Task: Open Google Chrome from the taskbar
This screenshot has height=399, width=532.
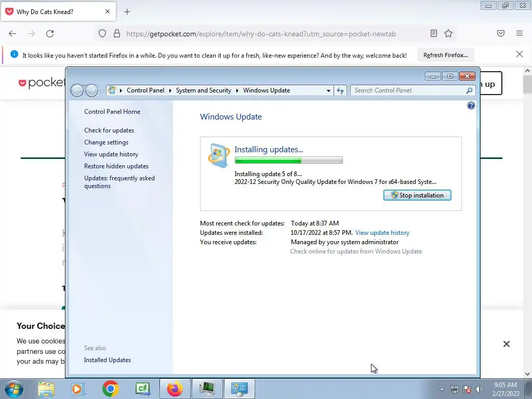Action: pyautogui.click(x=110, y=389)
